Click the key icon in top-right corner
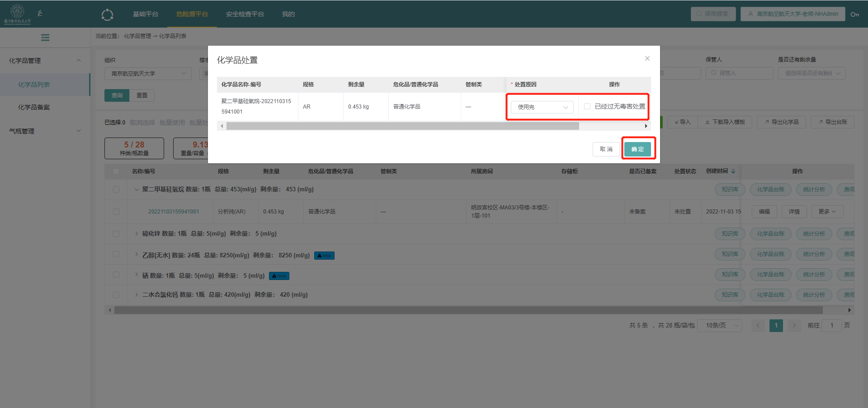Viewport: 868px width, 408px height. [x=854, y=14]
